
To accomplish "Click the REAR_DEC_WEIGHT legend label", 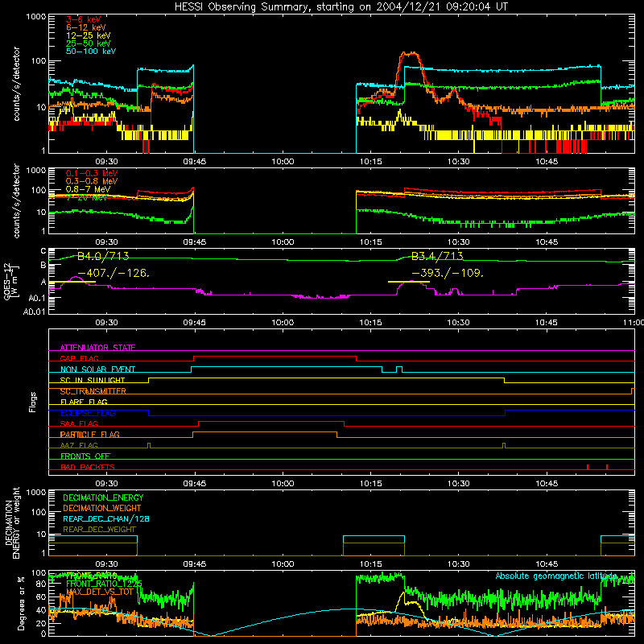I will click(x=99, y=530).
